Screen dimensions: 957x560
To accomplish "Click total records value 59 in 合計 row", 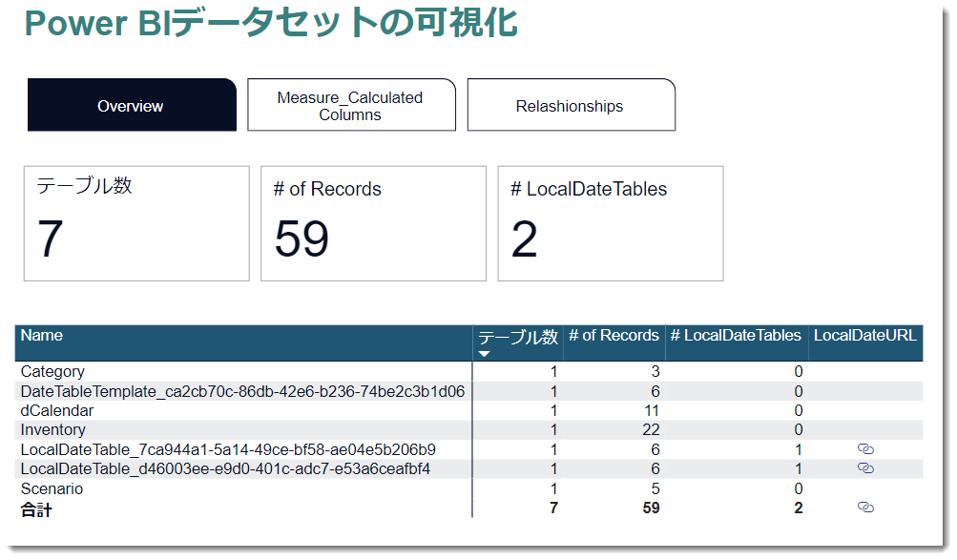I will [x=651, y=508].
